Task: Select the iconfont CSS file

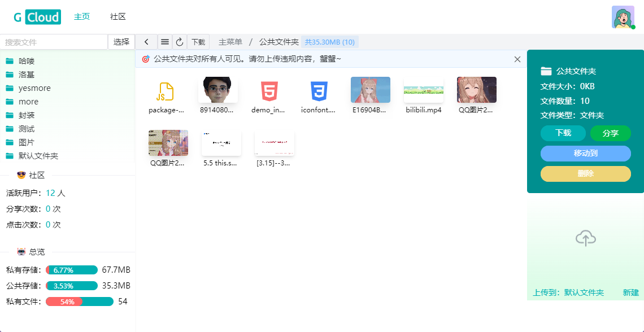Action: coord(319,91)
